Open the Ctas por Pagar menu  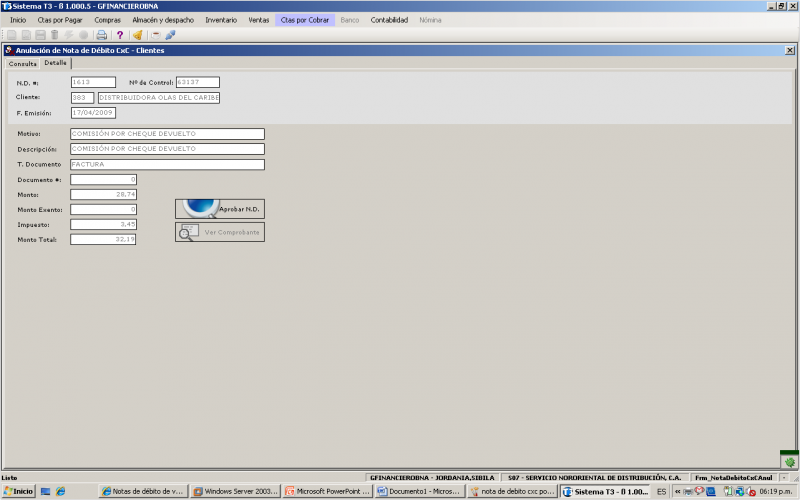(x=60, y=20)
